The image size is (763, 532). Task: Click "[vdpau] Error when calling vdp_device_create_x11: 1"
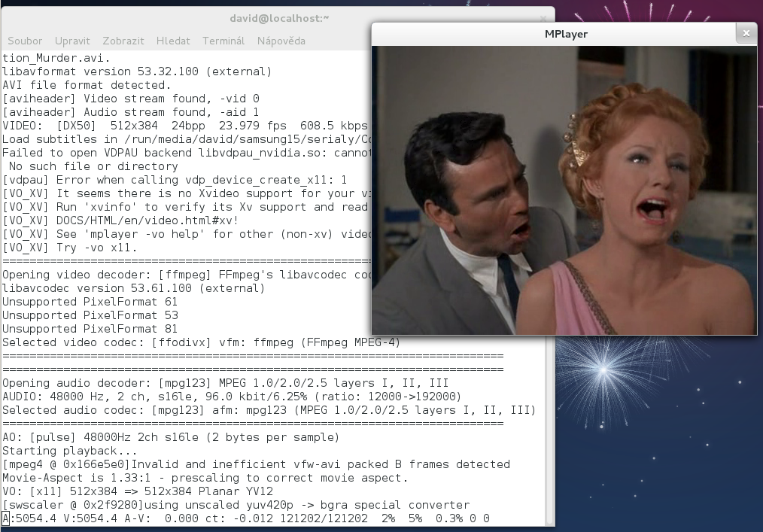[175, 180]
